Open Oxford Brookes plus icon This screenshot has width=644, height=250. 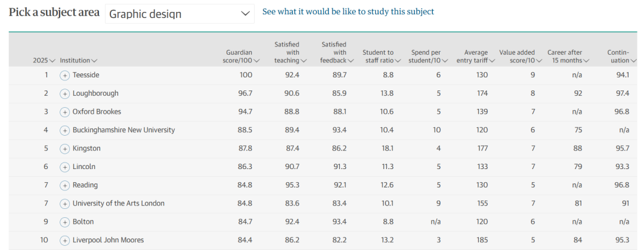(x=64, y=112)
